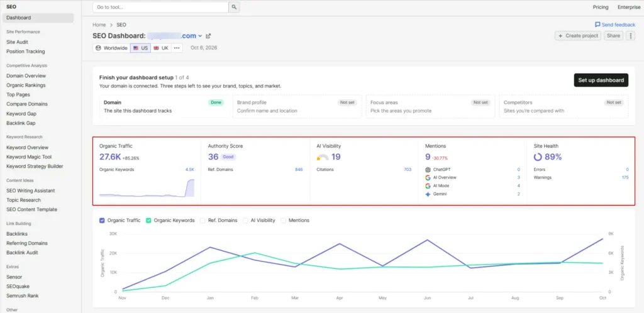
Task: Click the Site Health progress ring
Action: point(538,156)
